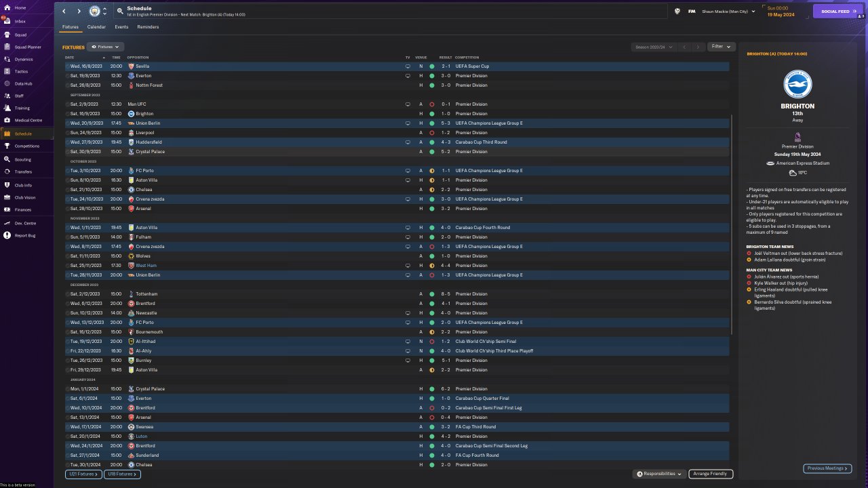Screen dimensions: 868x488
Task: Go back with the left arrow
Action: tap(64, 11)
